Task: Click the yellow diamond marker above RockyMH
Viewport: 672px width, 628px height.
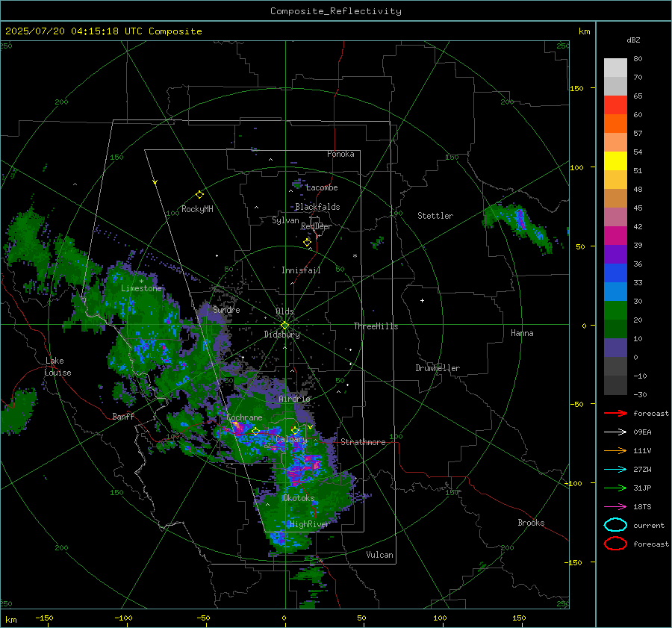Action: pyautogui.click(x=199, y=195)
